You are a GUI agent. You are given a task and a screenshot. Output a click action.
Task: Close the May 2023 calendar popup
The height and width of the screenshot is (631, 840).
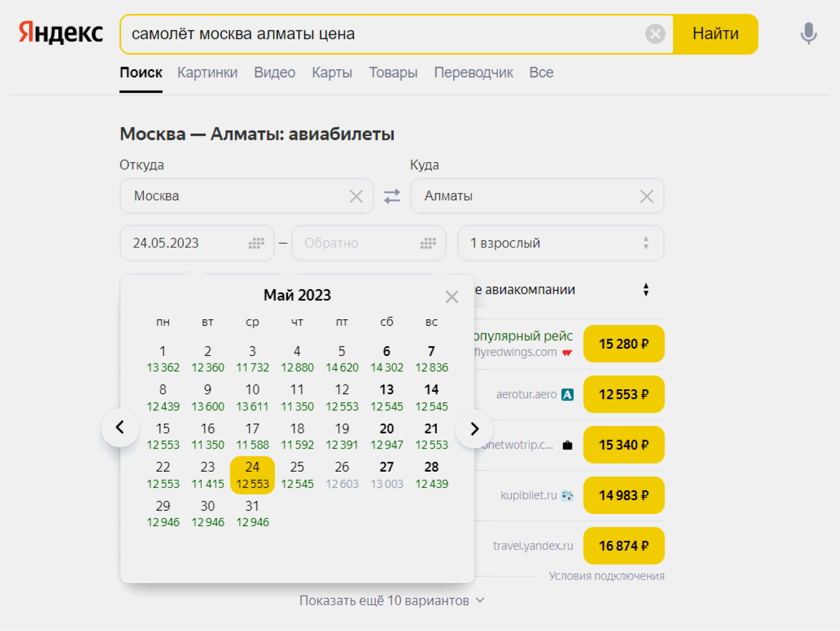(452, 297)
